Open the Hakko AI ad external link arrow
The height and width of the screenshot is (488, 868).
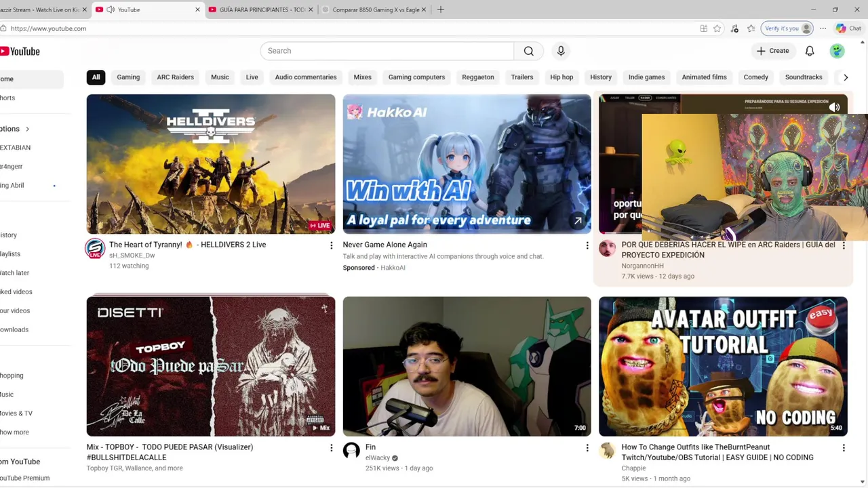coord(578,220)
